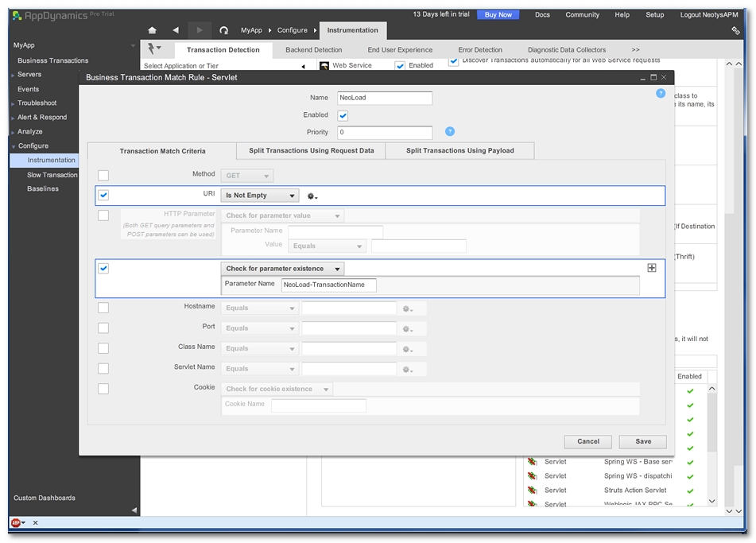Click the Home icon in navigation bar

coord(153,30)
